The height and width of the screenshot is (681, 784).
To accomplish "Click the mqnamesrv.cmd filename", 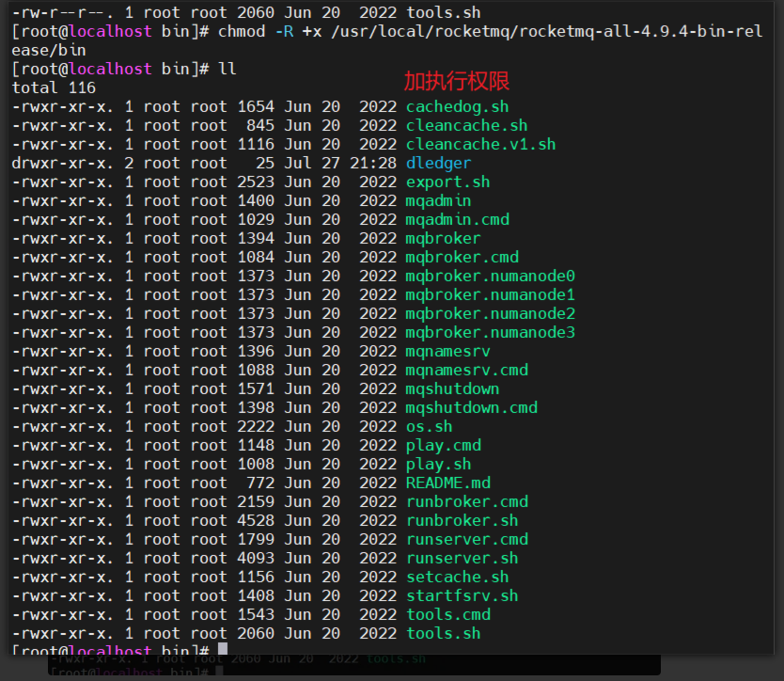I will (466, 371).
